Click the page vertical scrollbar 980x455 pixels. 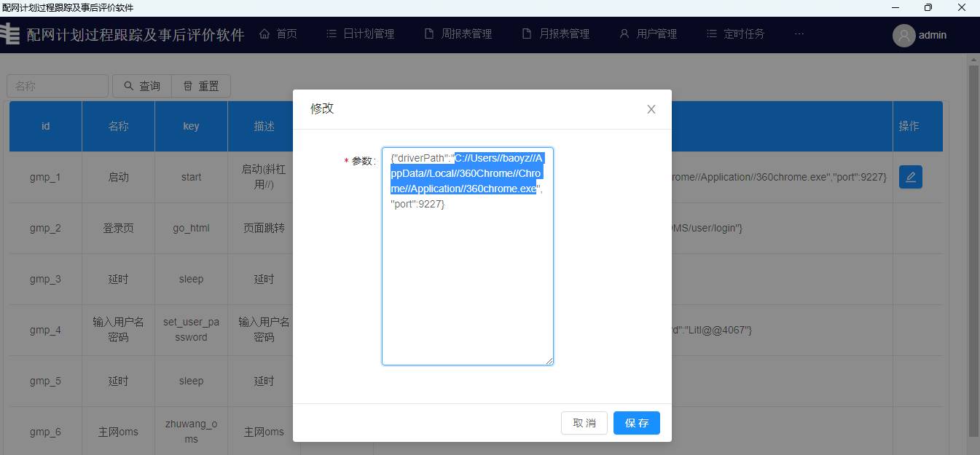(x=973, y=251)
